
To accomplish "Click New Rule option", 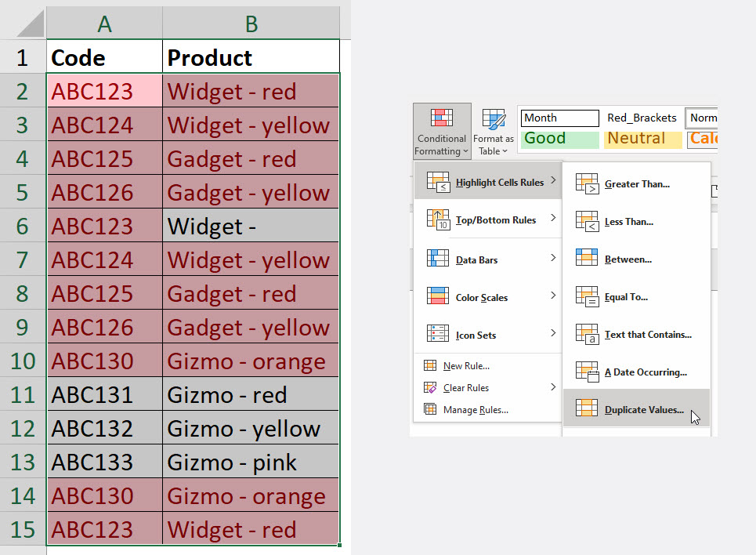I will coord(466,366).
